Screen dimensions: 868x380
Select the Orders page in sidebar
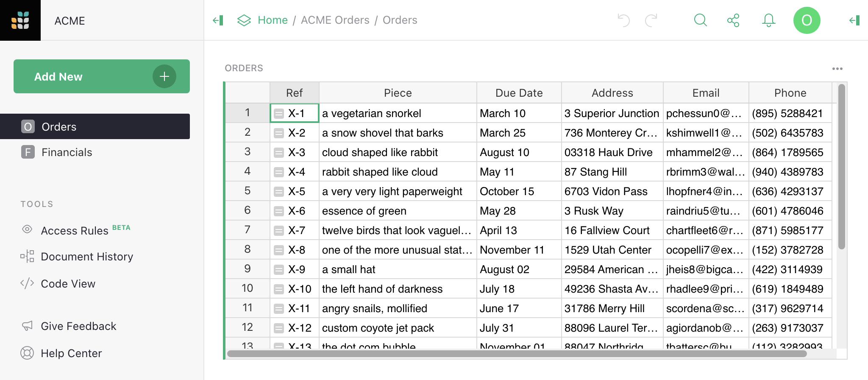coord(59,127)
